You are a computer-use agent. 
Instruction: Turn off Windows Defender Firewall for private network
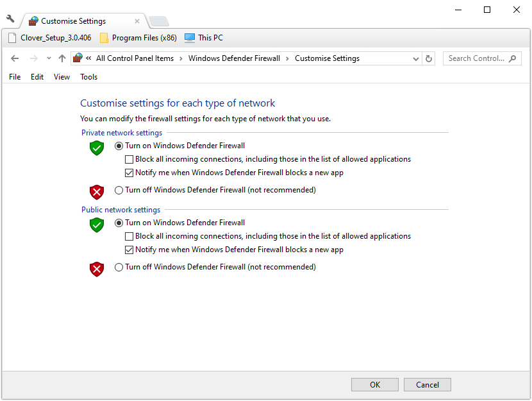[119, 190]
